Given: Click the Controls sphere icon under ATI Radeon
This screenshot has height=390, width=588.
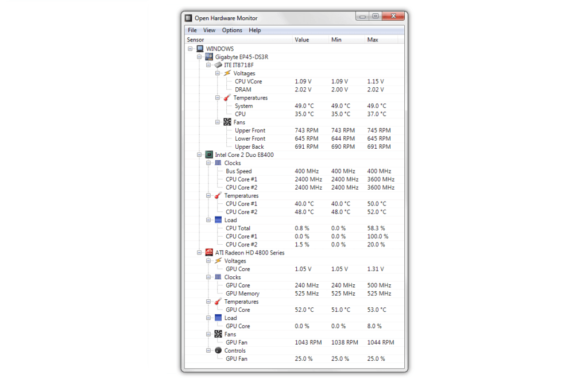Looking at the screenshot, I should [218, 350].
